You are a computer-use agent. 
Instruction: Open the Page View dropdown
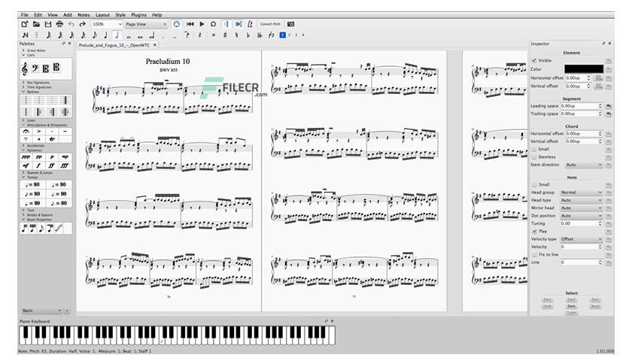[x=146, y=25]
